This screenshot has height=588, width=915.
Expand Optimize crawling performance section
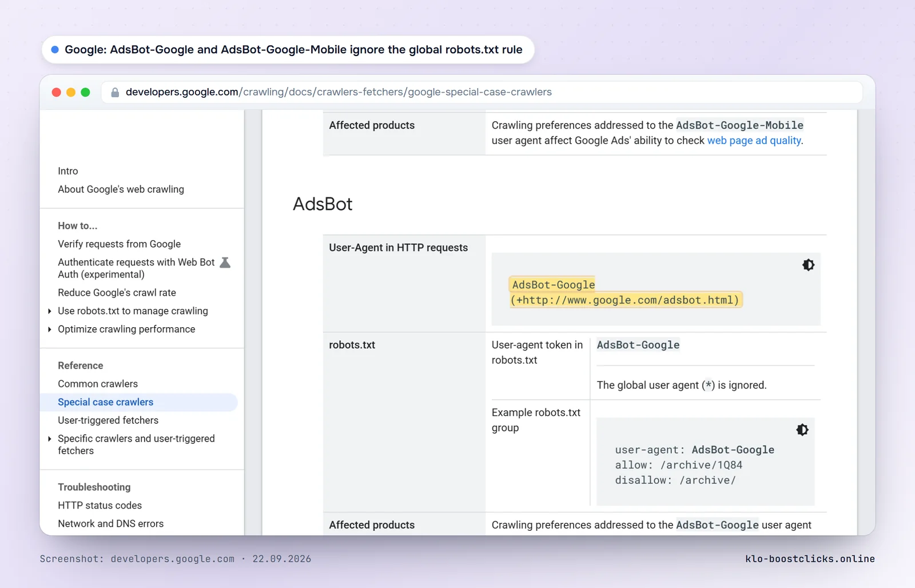[x=50, y=329]
